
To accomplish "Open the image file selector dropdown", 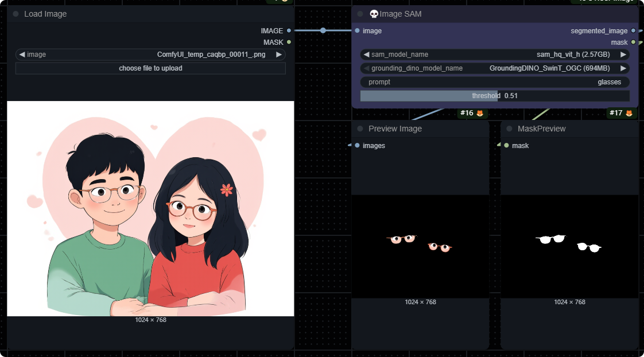I will pyautogui.click(x=150, y=55).
